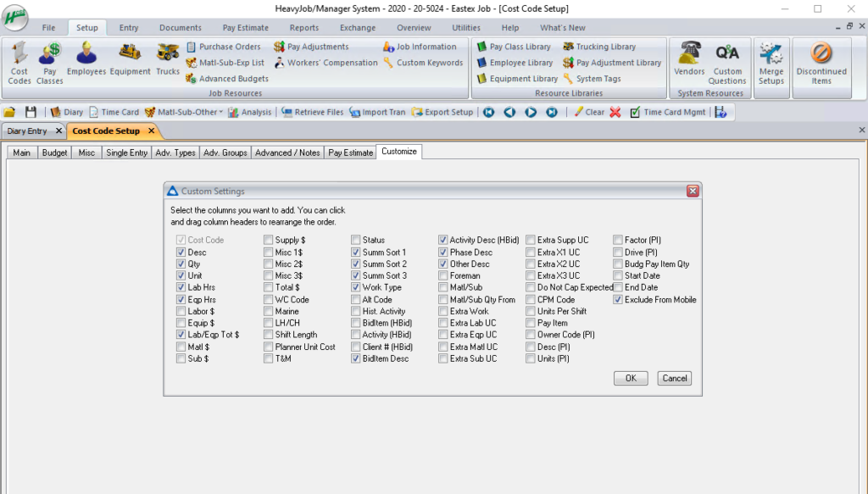Go to first record arrow button
This screenshot has width=868, height=494.
[x=489, y=112]
